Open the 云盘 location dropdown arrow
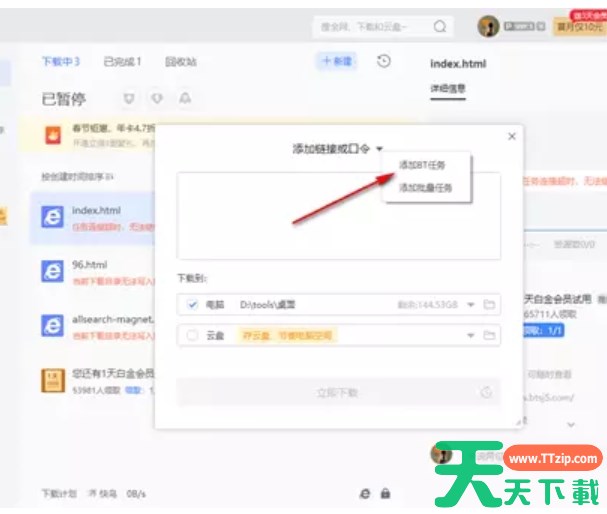 click(469, 336)
